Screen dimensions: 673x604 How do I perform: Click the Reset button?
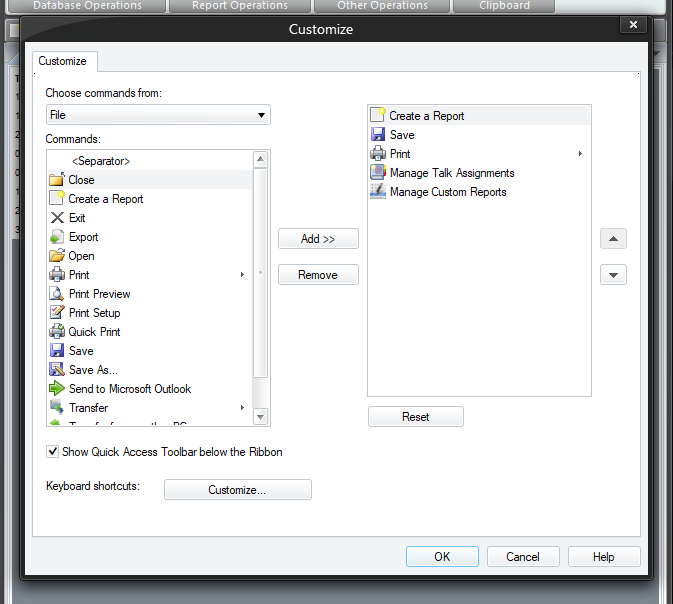tap(415, 416)
